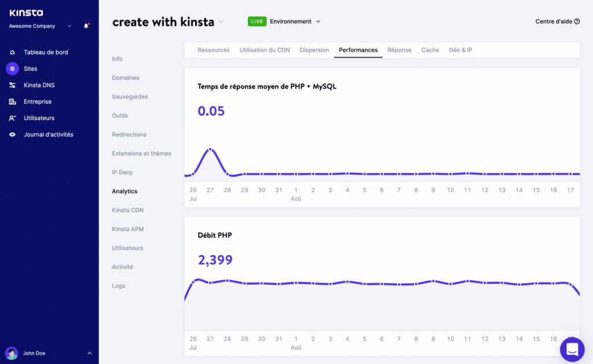Switch to the Géo & IP tab
The width and height of the screenshot is (593, 364).
(x=460, y=50)
